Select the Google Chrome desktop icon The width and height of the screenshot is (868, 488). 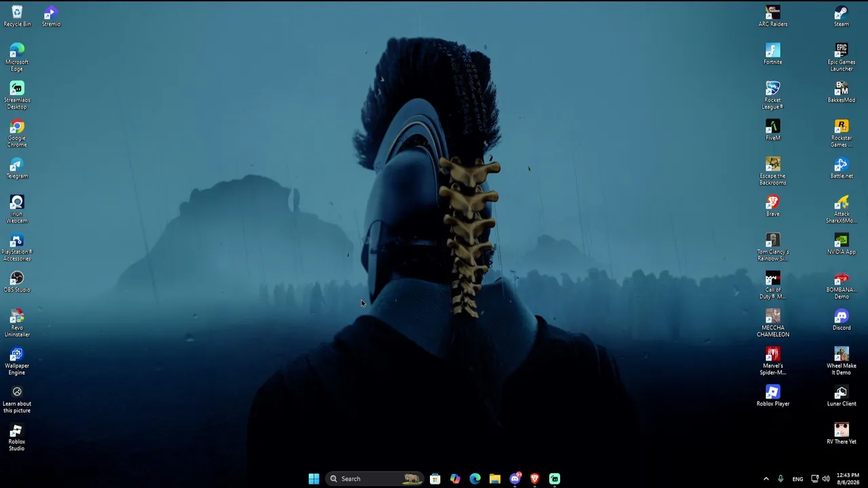[17, 134]
